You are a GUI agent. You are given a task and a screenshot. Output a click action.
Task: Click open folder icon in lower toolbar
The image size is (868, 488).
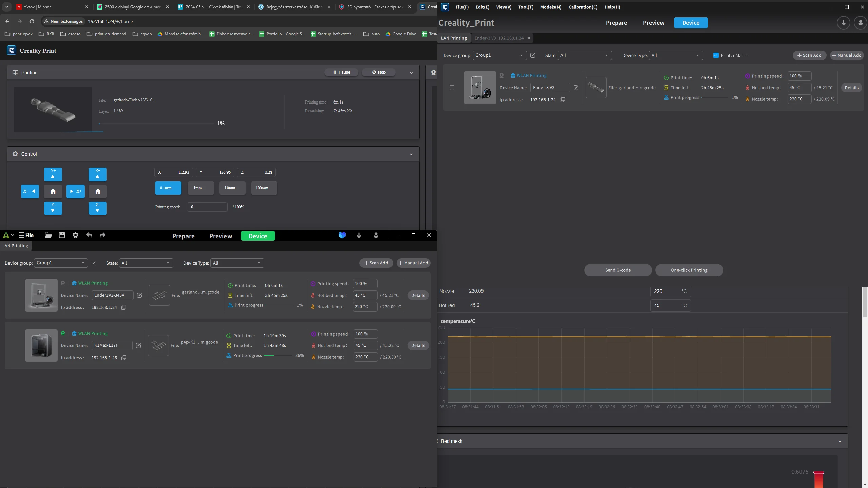point(48,235)
